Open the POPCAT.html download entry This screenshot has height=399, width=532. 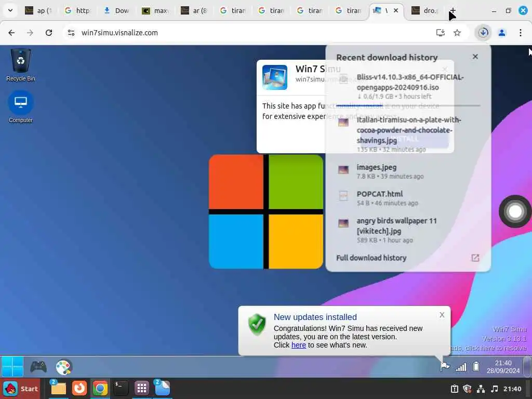408,198
